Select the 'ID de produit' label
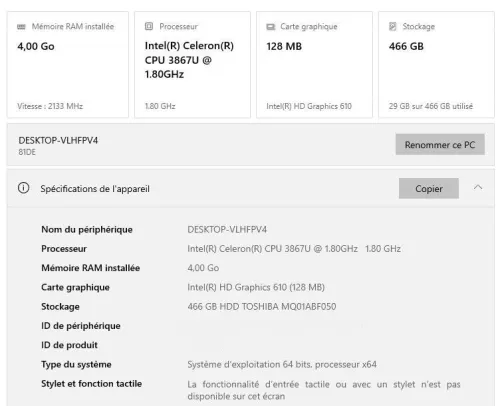Viewport: 500px width, 406px height. coord(69,345)
